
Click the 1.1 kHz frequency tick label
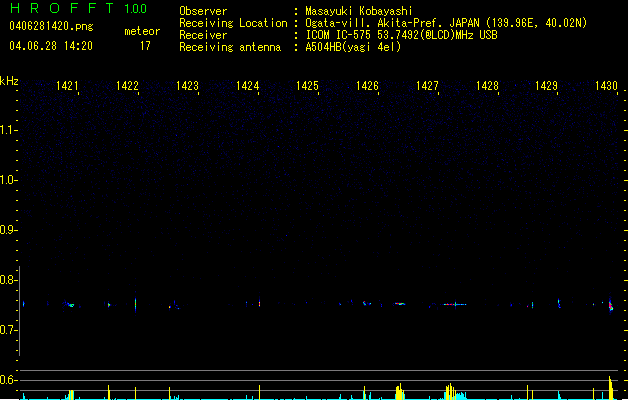[8, 130]
